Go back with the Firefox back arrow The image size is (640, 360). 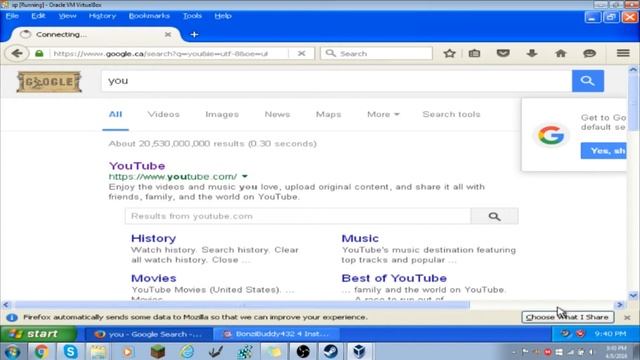pos(17,53)
